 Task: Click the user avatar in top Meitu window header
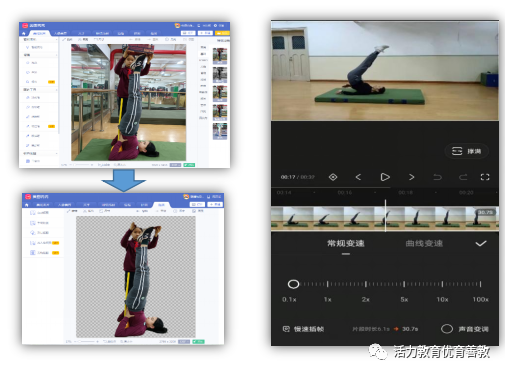pos(177,26)
